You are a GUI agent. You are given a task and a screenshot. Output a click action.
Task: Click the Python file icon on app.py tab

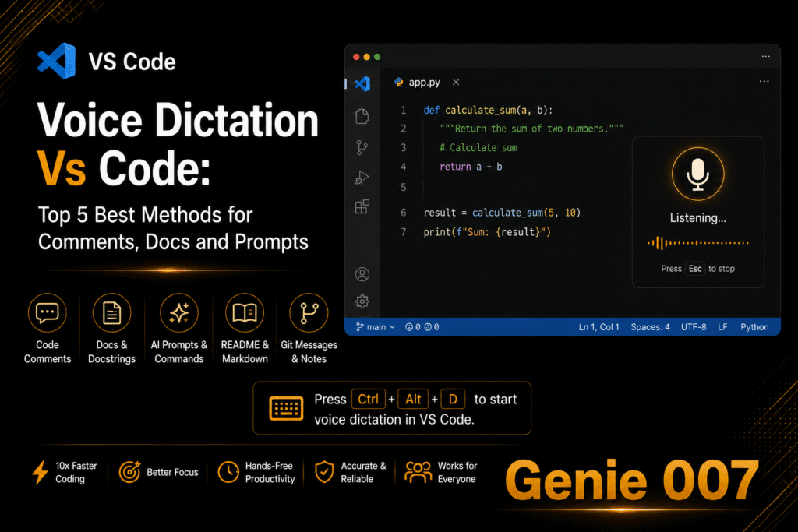coord(398,82)
